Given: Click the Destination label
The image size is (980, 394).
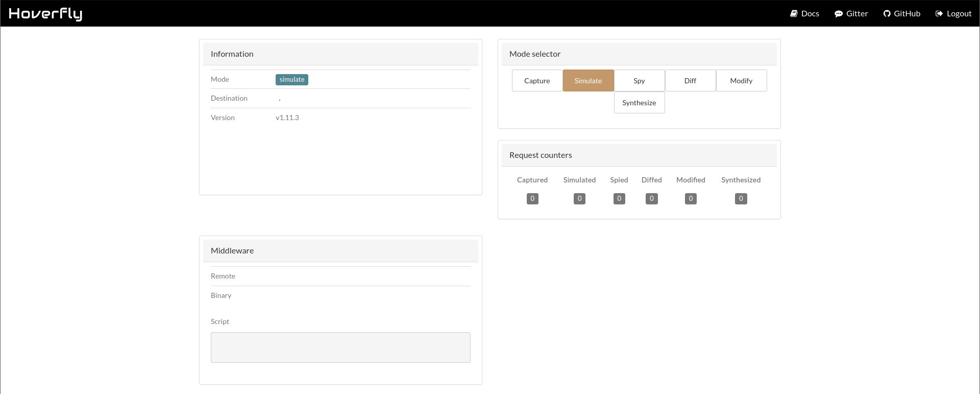Looking at the screenshot, I should pyautogui.click(x=229, y=99).
